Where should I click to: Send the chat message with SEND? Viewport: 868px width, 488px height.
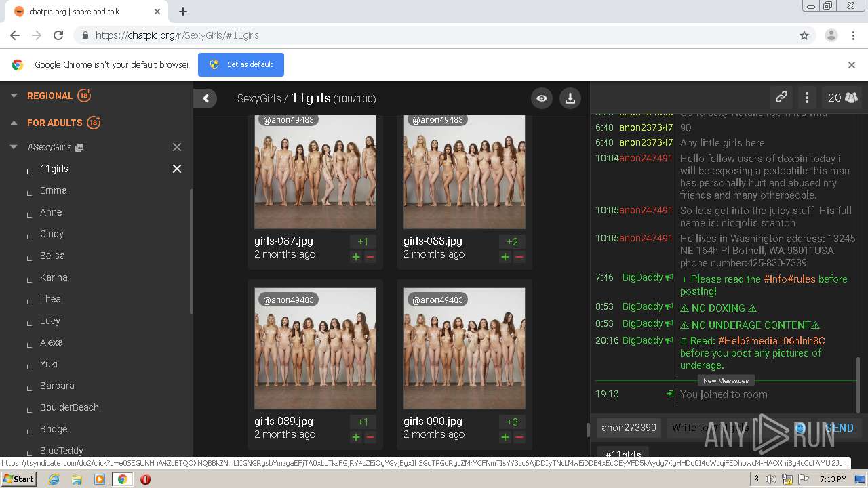point(839,428)
